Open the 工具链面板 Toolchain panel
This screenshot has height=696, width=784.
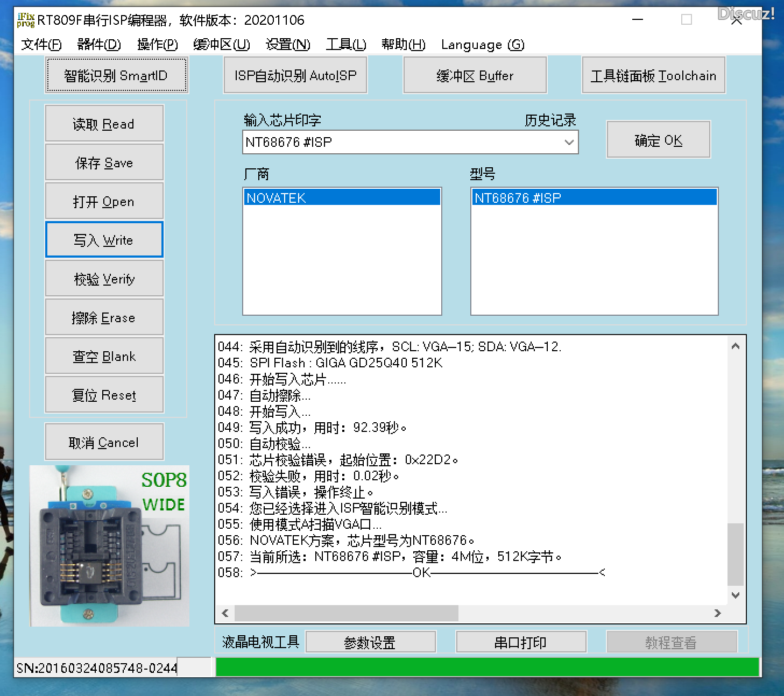point(653,75)
